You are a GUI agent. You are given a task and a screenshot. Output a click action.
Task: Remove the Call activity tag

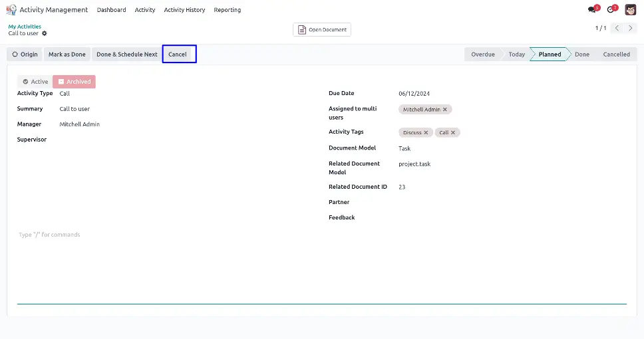(453, 132)
